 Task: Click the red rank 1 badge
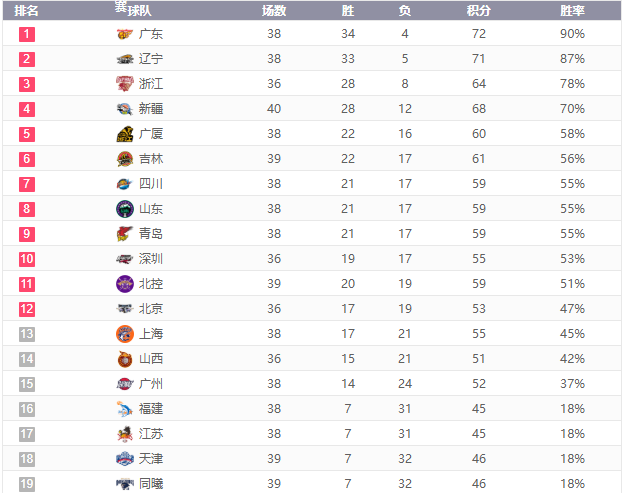tap(27, 34)
